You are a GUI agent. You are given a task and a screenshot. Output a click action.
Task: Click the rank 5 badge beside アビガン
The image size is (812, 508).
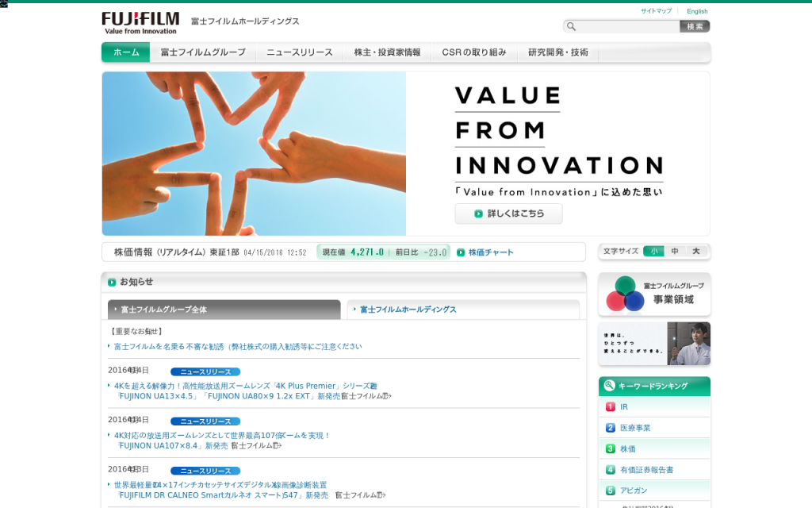tap(611, 491)
